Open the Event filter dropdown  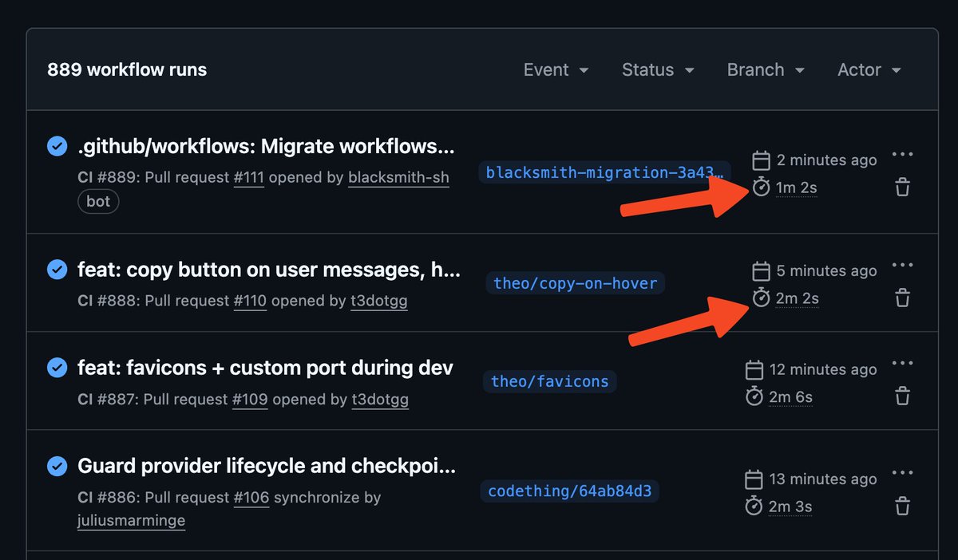point(556,70)
